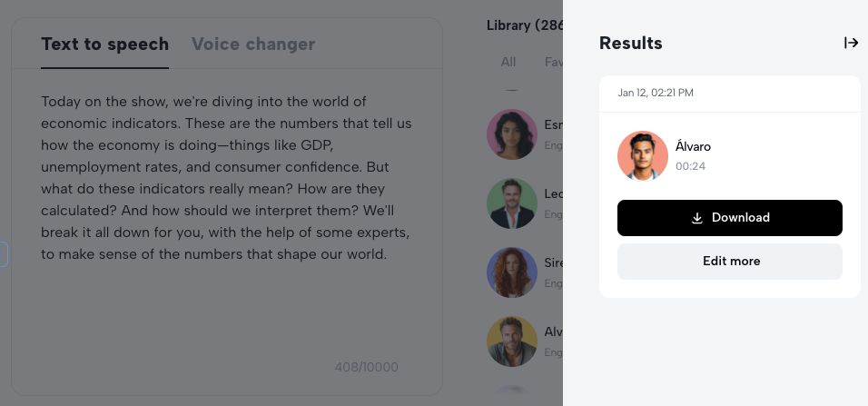Click the 408/10000 character counter
The width and height of the screenshot is (868, 406).
[366, 368]
